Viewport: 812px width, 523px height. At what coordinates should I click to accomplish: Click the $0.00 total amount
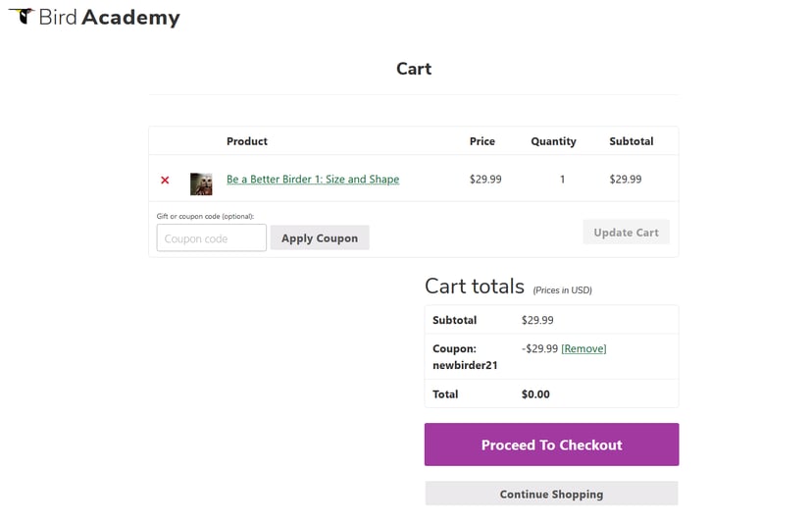coord(535,394)
